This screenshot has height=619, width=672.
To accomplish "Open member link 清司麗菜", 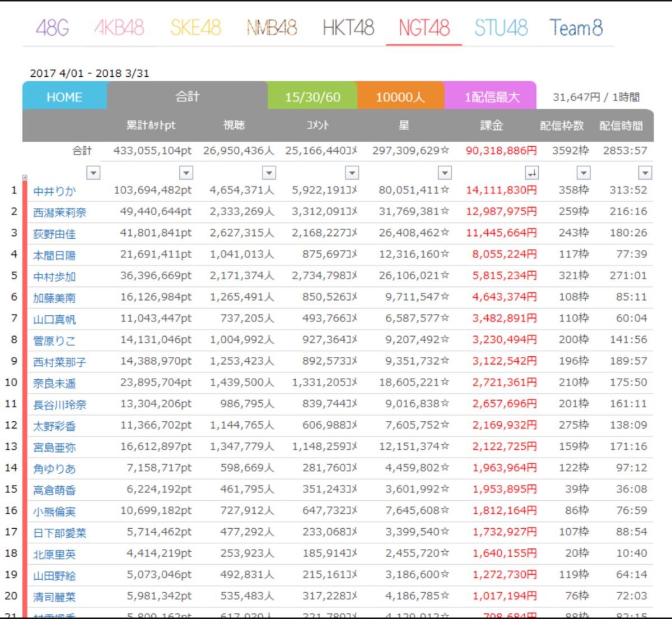I will pyautogui.click(x=54, y=597).
